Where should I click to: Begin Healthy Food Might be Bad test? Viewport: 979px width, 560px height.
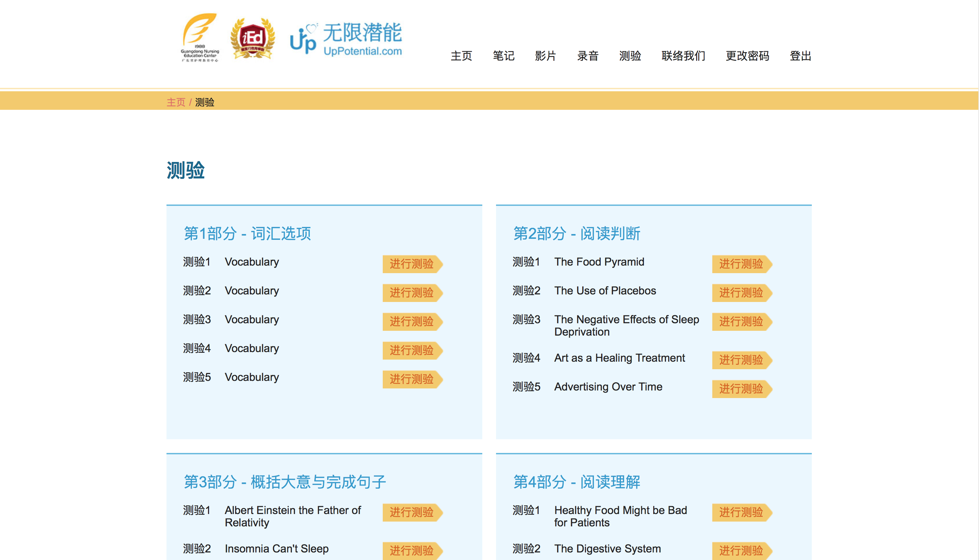pos(741,512)
